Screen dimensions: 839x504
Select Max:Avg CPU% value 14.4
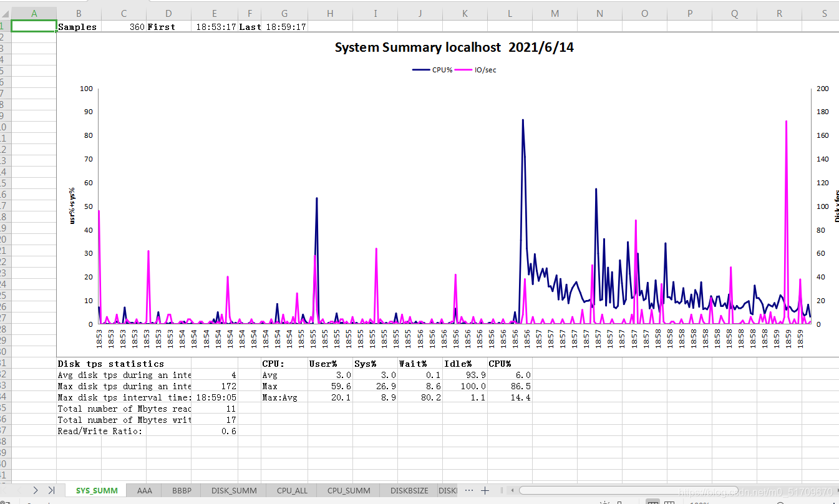point(510,397)
